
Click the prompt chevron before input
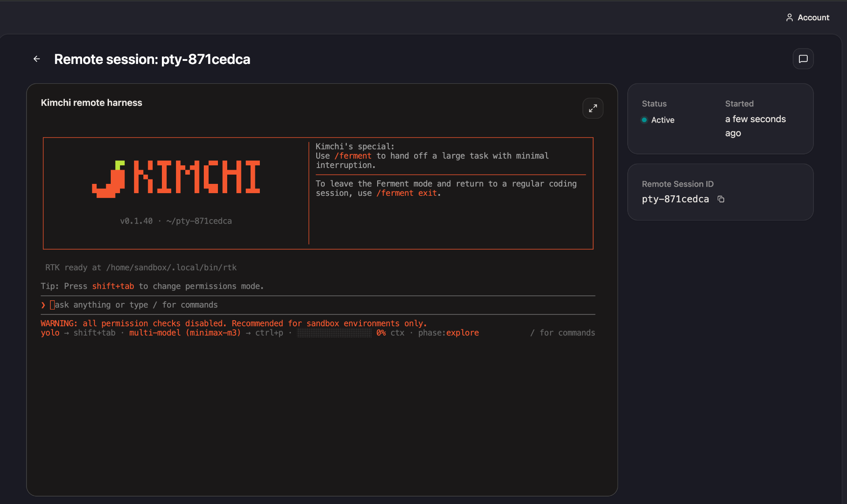tap(43, 305)
